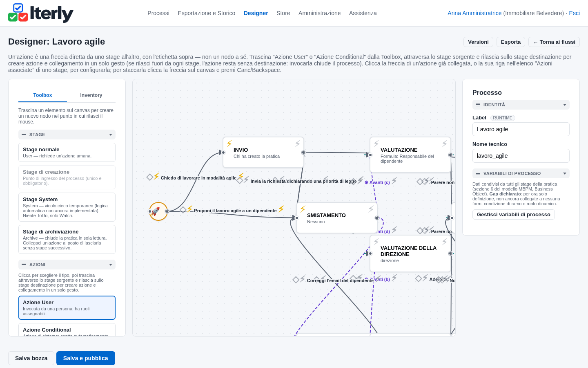Click diamond icon before "Chiedo di lavorare"
This screenshot has height=368, width=588.
coord(150,177)
